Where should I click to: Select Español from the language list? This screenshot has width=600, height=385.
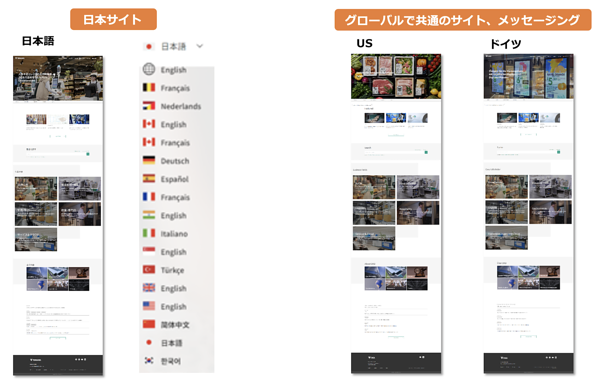(x=174, y=179)
